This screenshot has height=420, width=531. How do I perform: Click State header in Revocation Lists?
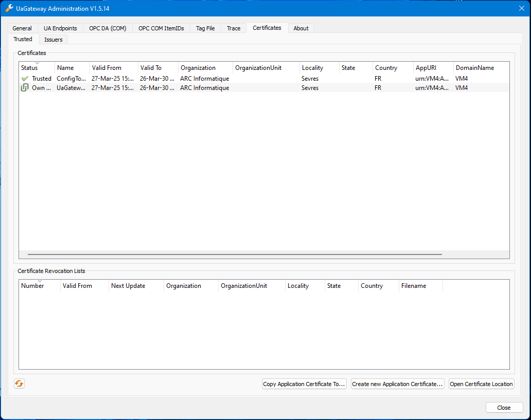[342, 286]
